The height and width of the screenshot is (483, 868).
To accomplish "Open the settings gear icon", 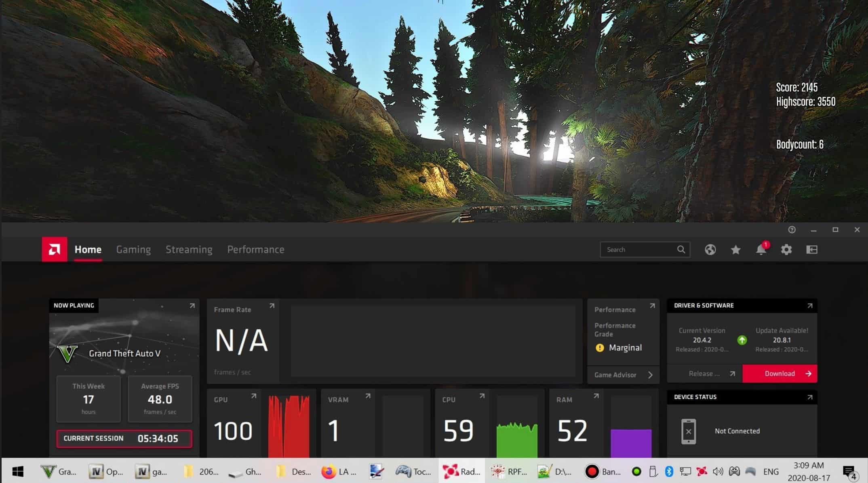I will (x=786, y=250).
